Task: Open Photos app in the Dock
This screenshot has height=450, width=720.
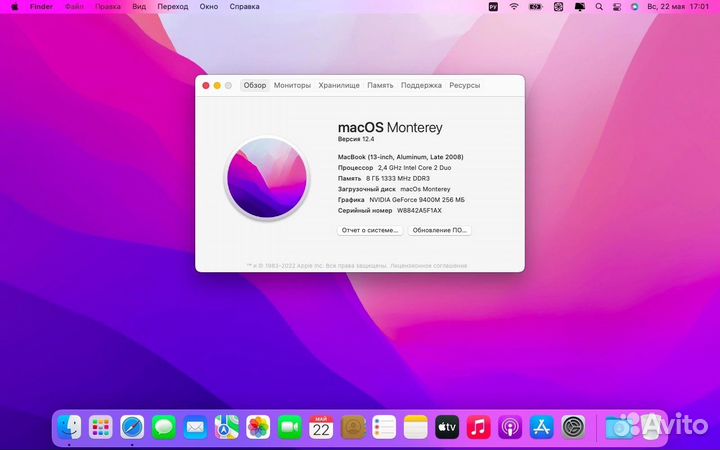Action: point(258,427)
